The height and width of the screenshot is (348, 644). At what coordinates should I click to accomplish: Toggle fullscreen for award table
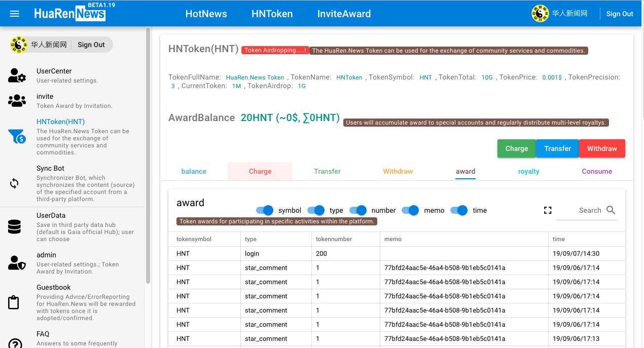point(548,210)
